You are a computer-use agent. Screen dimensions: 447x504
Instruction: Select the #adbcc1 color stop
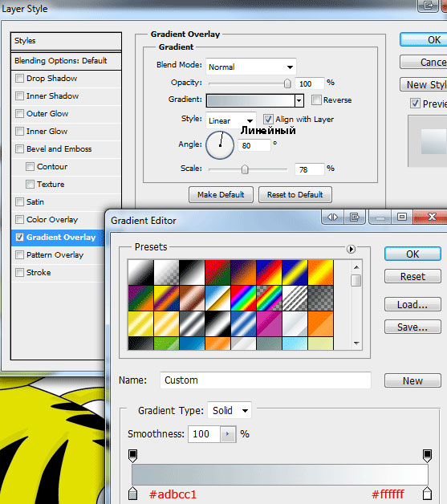tap(132, 494)
